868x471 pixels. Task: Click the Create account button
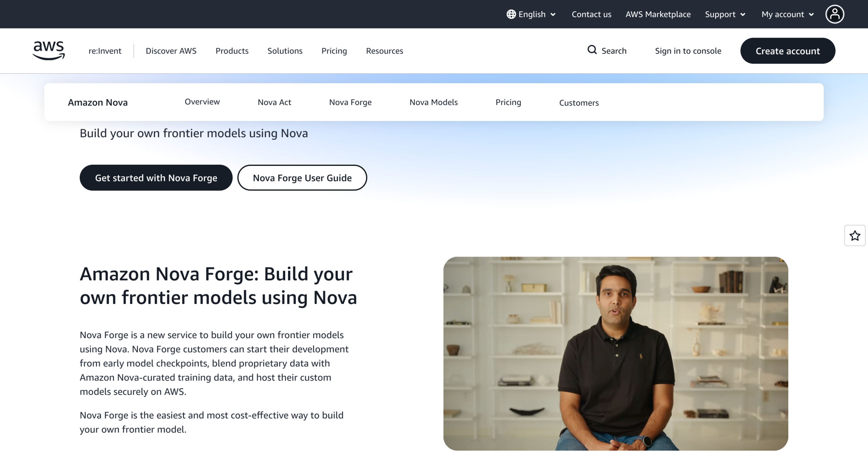pyautogui.click(x=787, y=51)
